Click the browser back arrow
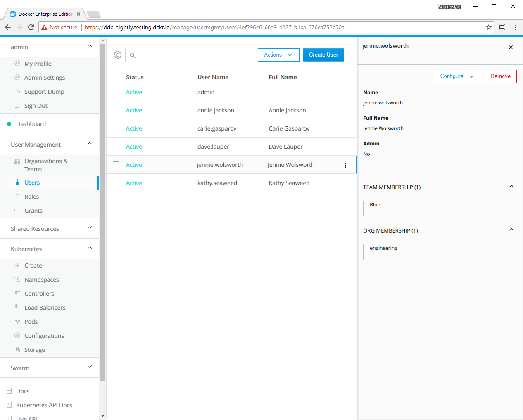The height and width of the screenshot is (420, 523). 8,27
